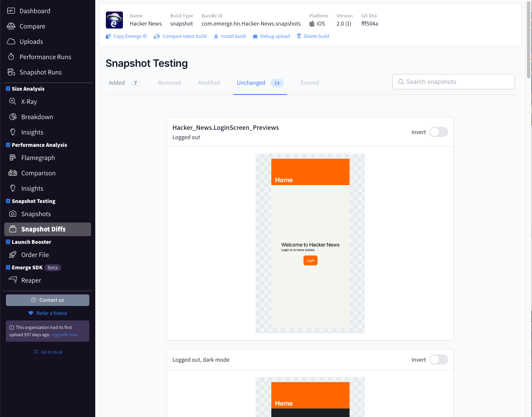The width and height of the screenshot is (532, 417).
Task: Click the Install build download icon
Action: click(x=216, y=36)
